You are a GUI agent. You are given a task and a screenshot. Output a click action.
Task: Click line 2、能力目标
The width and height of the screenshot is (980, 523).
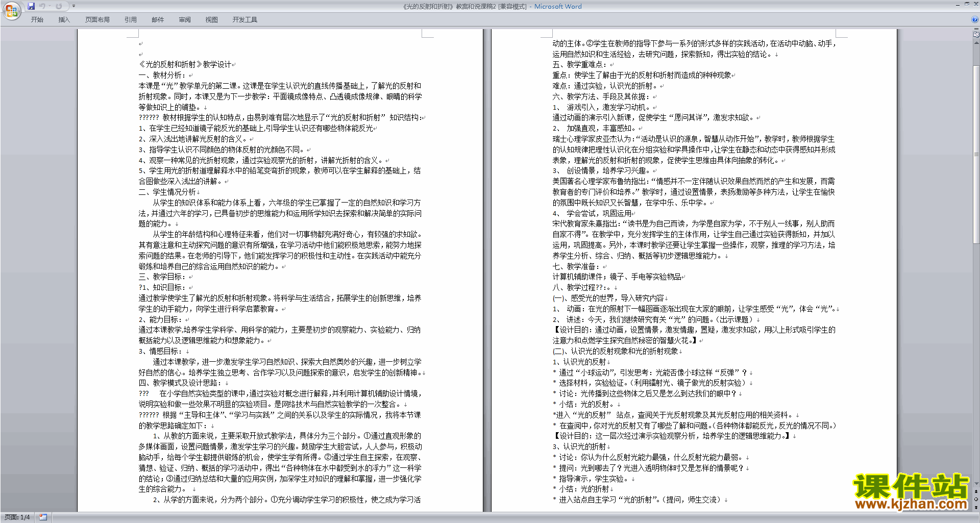point(160,319)
